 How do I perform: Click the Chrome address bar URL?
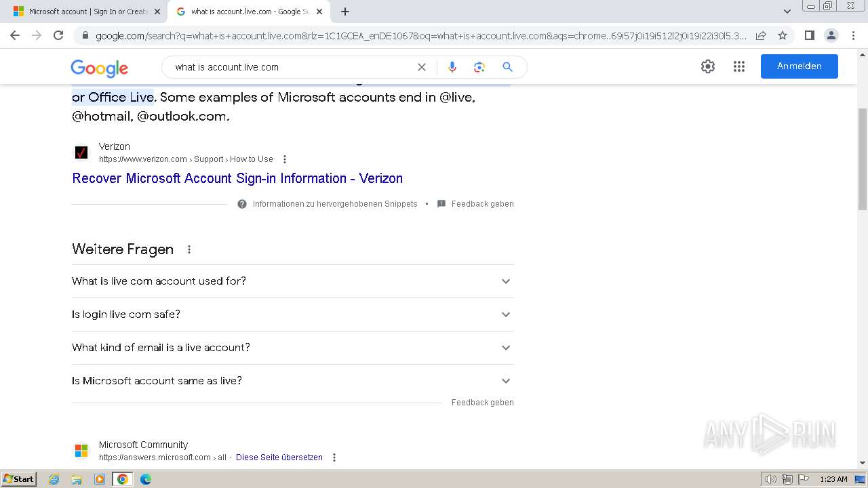(420, 36)
